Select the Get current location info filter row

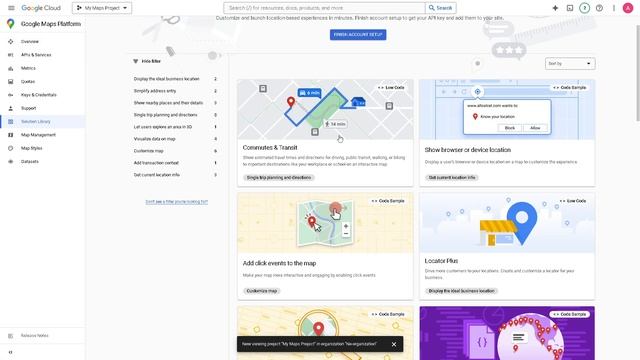176,175
